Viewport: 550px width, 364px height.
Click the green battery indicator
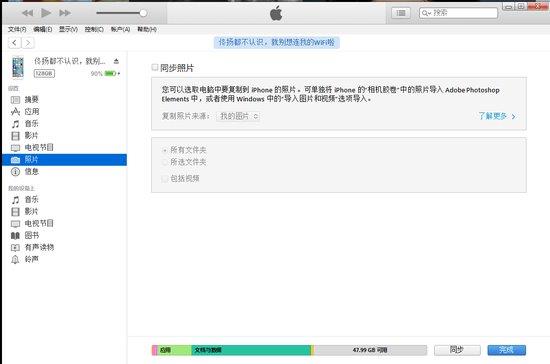[110, 73]
